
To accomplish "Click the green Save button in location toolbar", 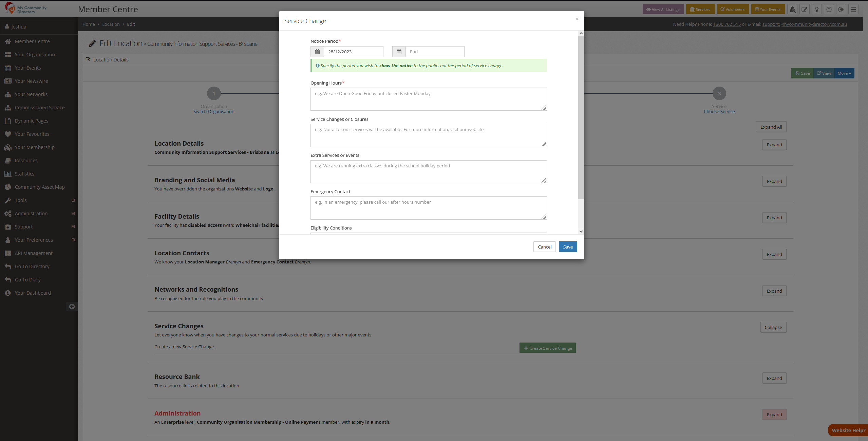I will click(x=802, y=73).
